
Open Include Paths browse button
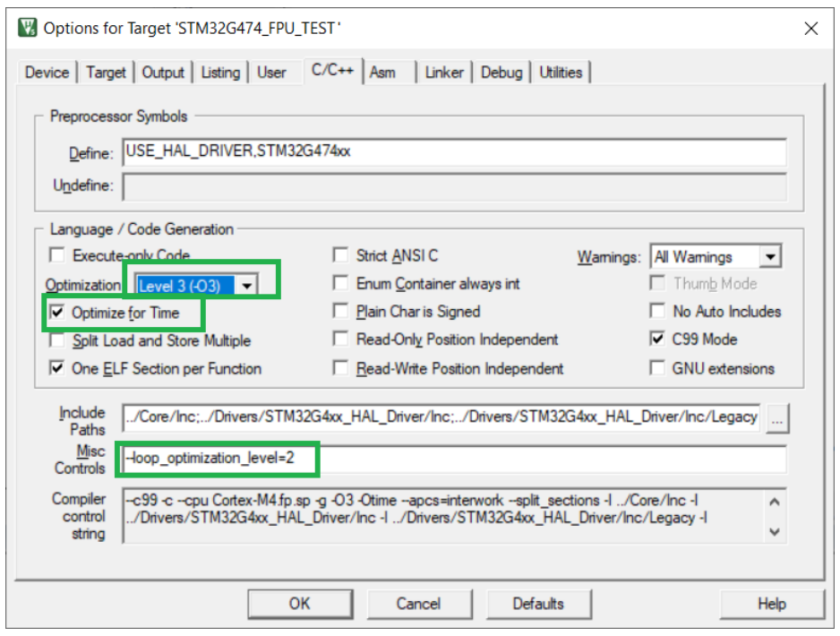(777, 418)
